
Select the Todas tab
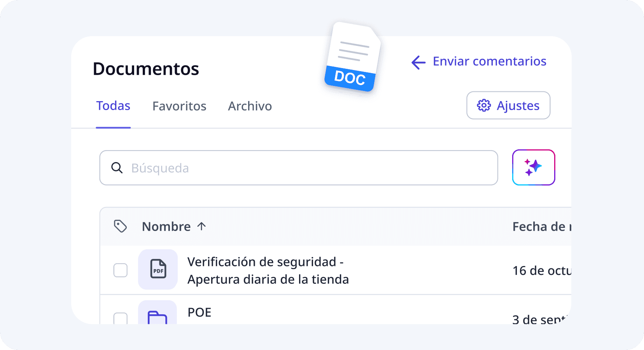[x=113, y=106]
